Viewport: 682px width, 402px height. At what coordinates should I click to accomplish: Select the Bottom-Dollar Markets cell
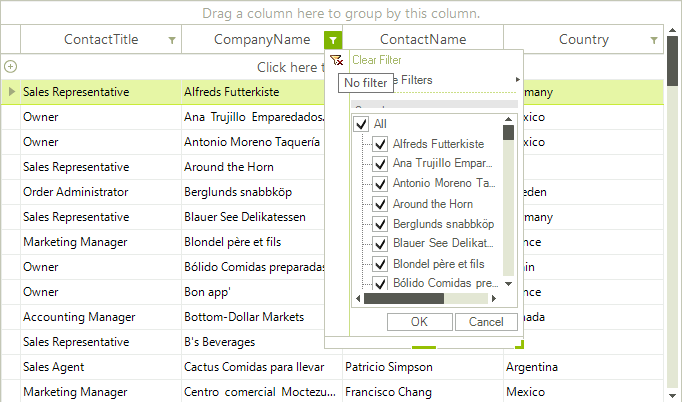point(253,317)
